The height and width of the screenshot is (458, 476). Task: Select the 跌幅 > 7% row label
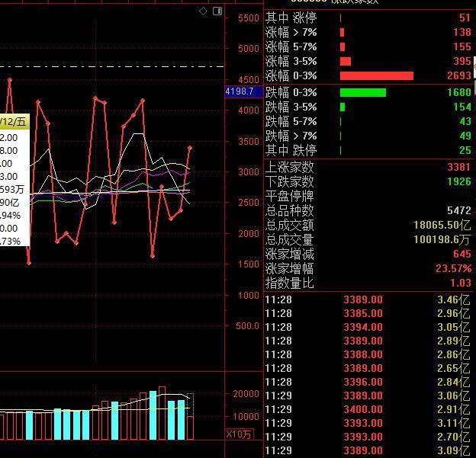point(291,136)
